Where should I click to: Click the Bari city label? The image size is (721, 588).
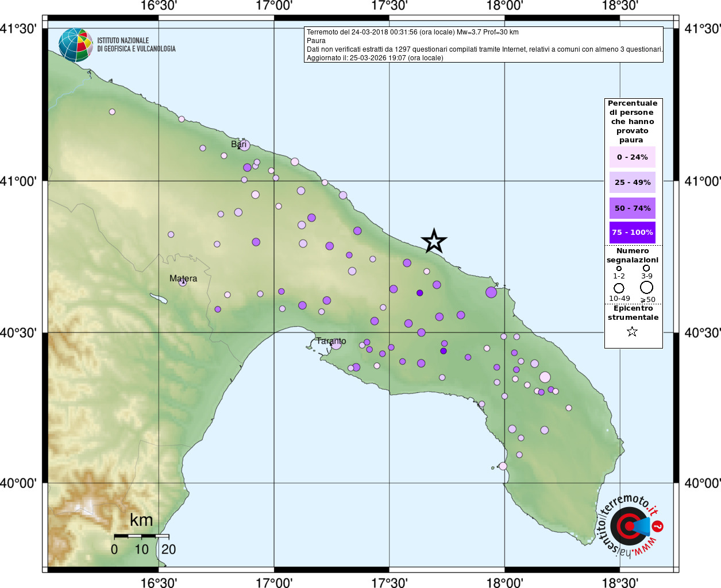click(238, 144)
